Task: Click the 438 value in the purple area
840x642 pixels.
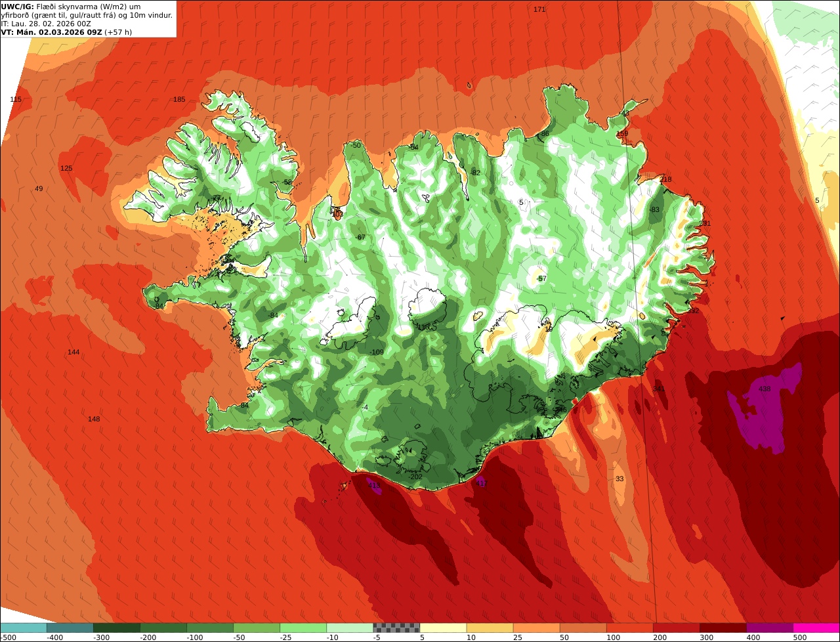Action: point(765,389)
